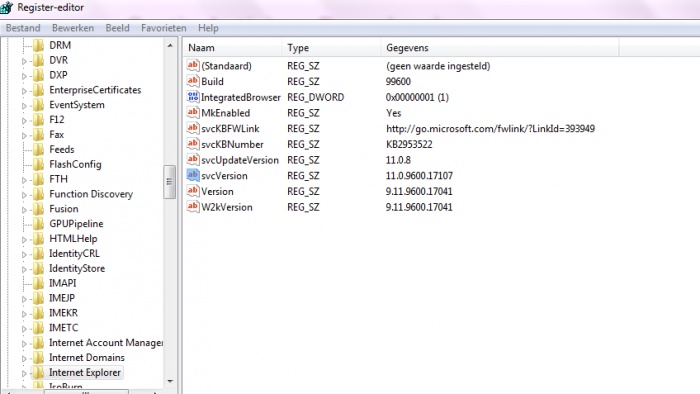Screen dimensions: 700x394
Task: Click the GPUPipeline folder icon
Action: point(39,224)
